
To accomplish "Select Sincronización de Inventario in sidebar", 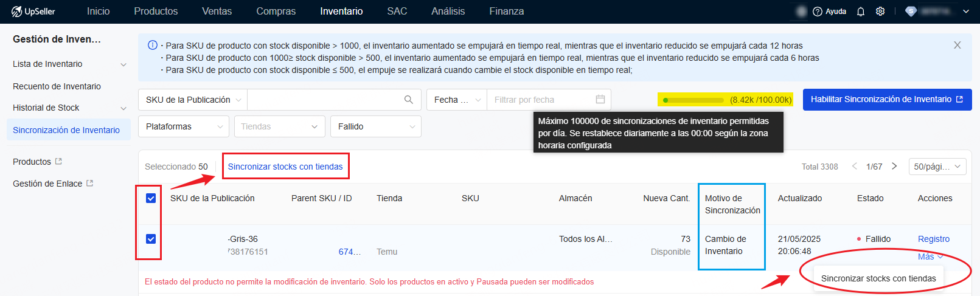I will click(x=69, y=130).
